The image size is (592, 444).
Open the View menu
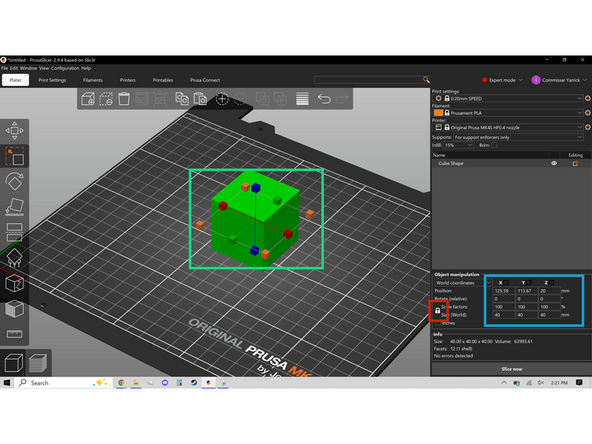[x=44, y=68]
